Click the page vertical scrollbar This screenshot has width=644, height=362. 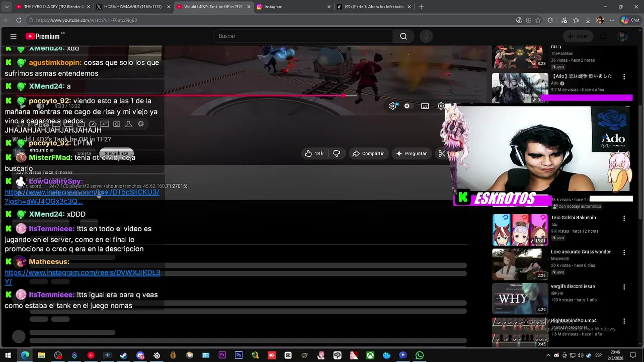pos(640,161)
